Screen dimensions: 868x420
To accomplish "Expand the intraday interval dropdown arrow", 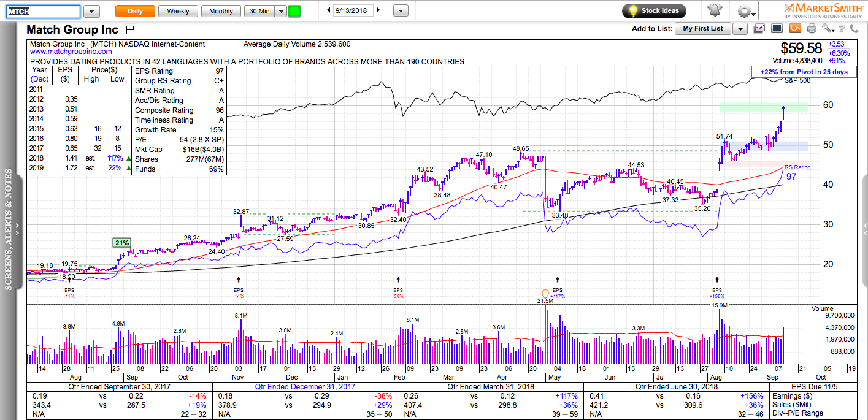I will tap(280, 11).
